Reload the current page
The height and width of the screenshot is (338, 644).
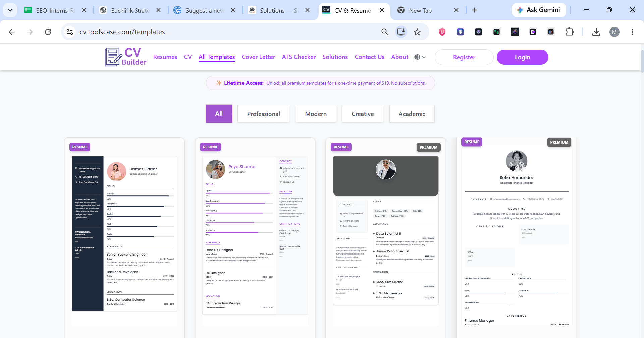48,32
